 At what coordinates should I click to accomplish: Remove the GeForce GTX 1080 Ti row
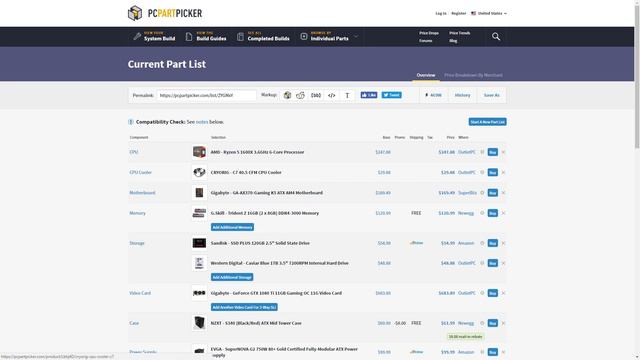[x=503, y=293]
